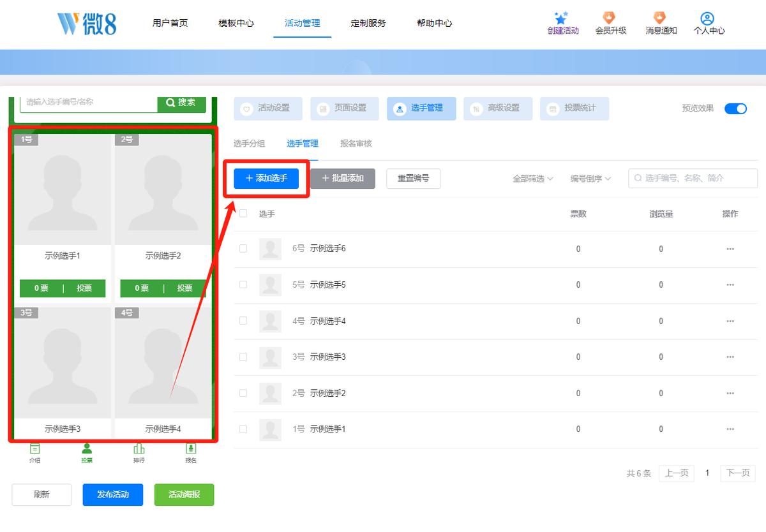
Task: Go to 上一页 in pagination
Action: (677, 473)
